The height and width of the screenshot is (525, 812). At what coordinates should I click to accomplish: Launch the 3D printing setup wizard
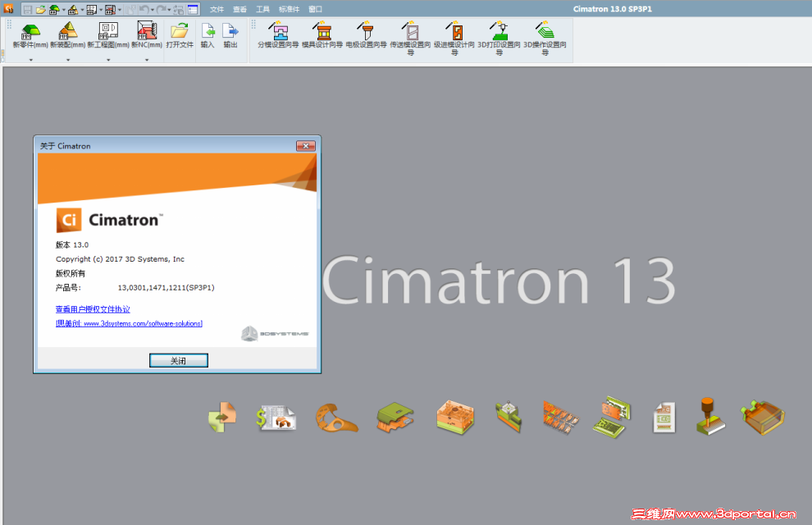click(500, 39)
